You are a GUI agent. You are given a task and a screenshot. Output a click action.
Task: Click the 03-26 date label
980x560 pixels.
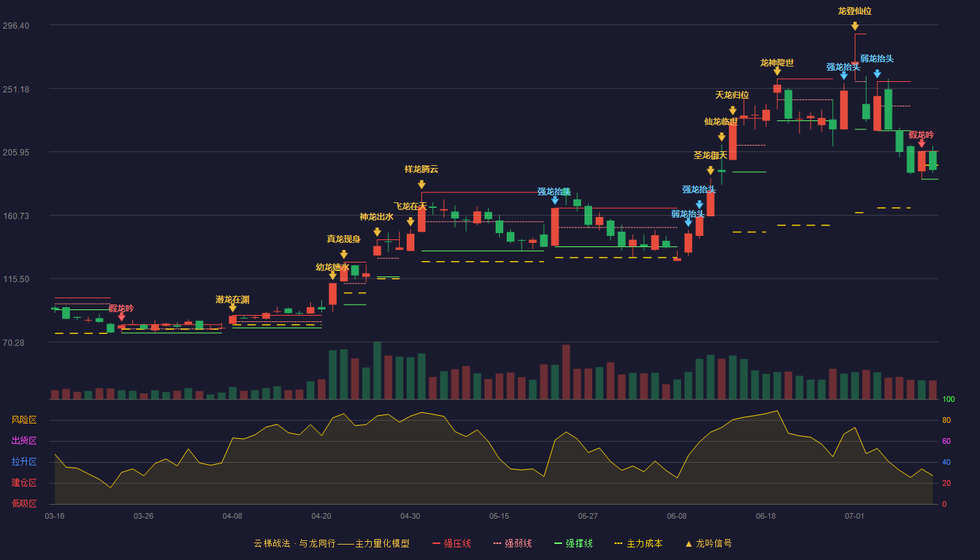click(x=143, y=516)
